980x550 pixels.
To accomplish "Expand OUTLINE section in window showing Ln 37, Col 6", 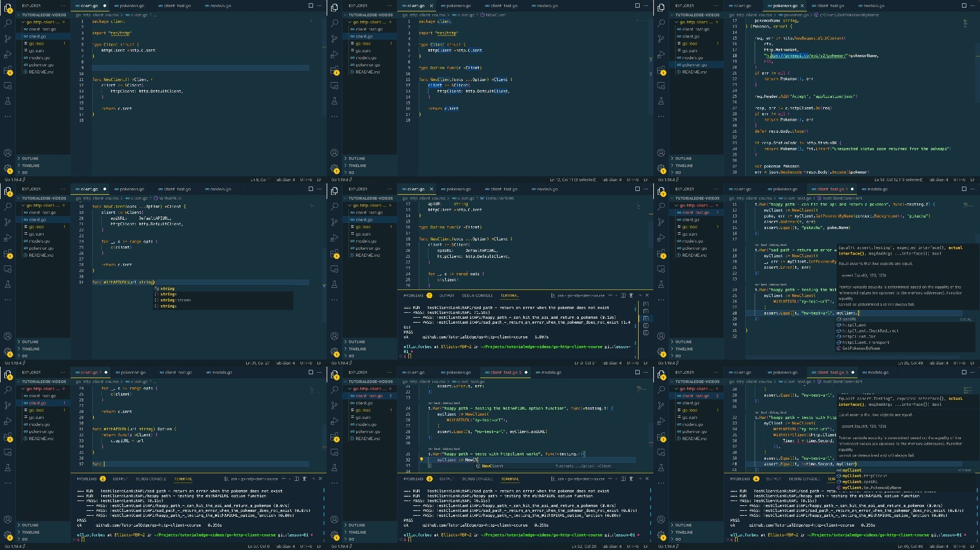I will (x=30, y=525).
